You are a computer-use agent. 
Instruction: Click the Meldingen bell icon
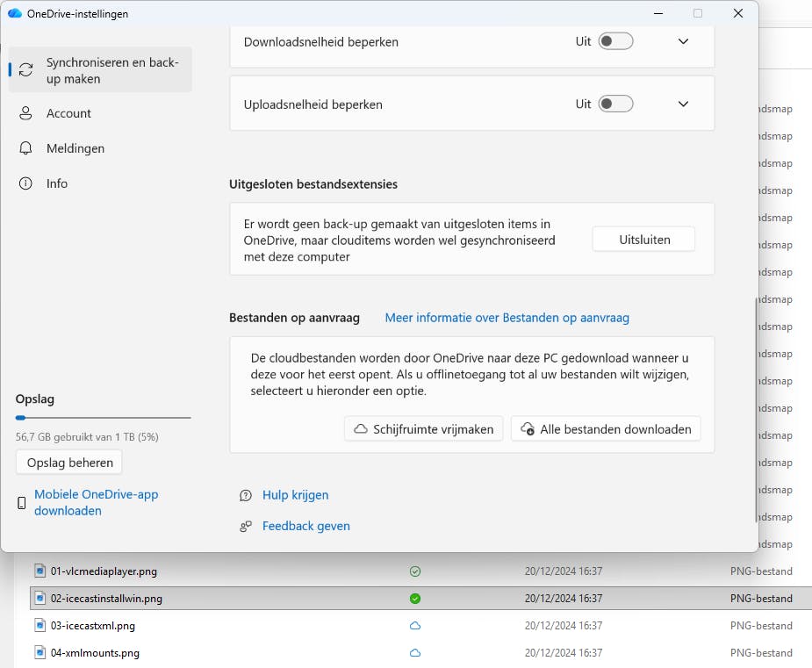(x=26, y=148)
